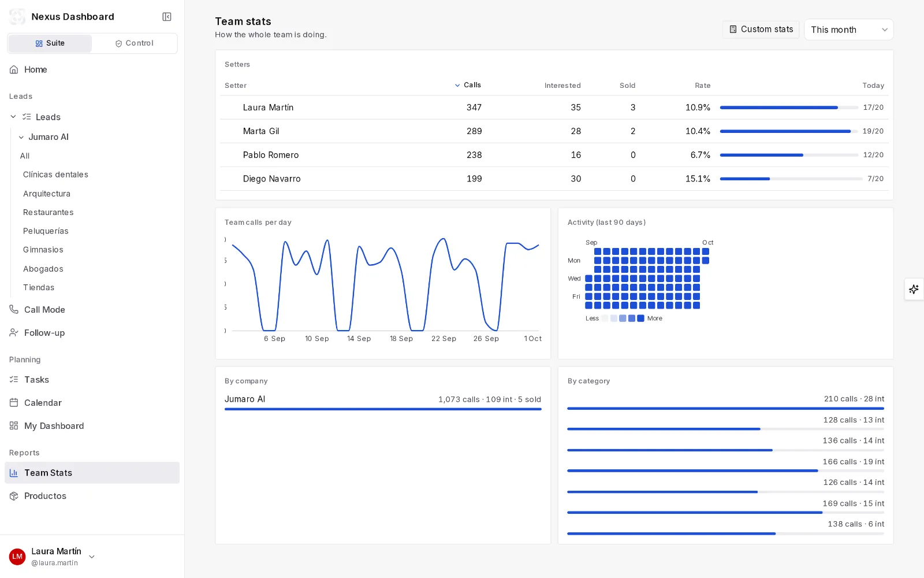Open My Dashboard

point(92,426)
